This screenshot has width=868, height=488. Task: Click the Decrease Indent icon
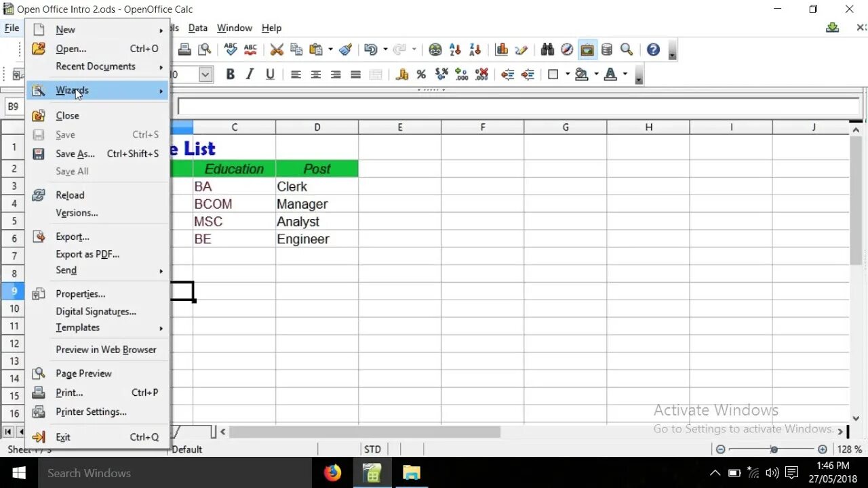click(508, 75)
